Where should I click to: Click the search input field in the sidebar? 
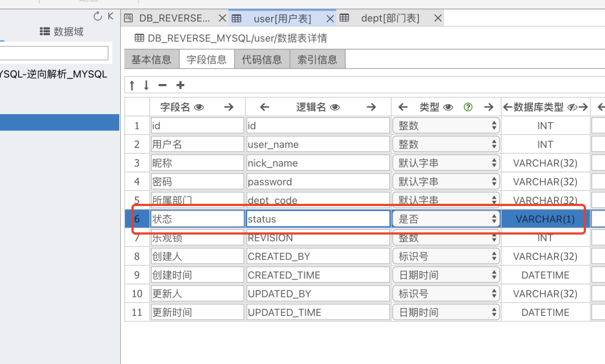(53, 53)
